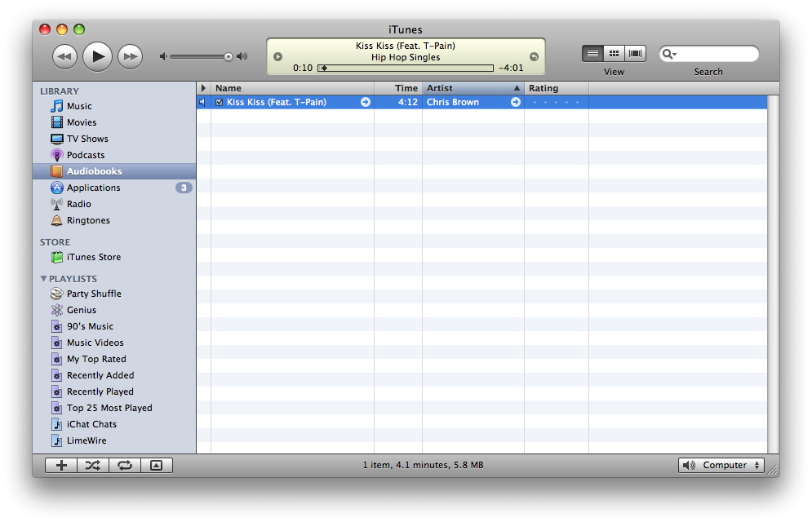Click the left arrow in the now playing display
The width and height of the screenshot is (812, 522).
pos(277,57)
